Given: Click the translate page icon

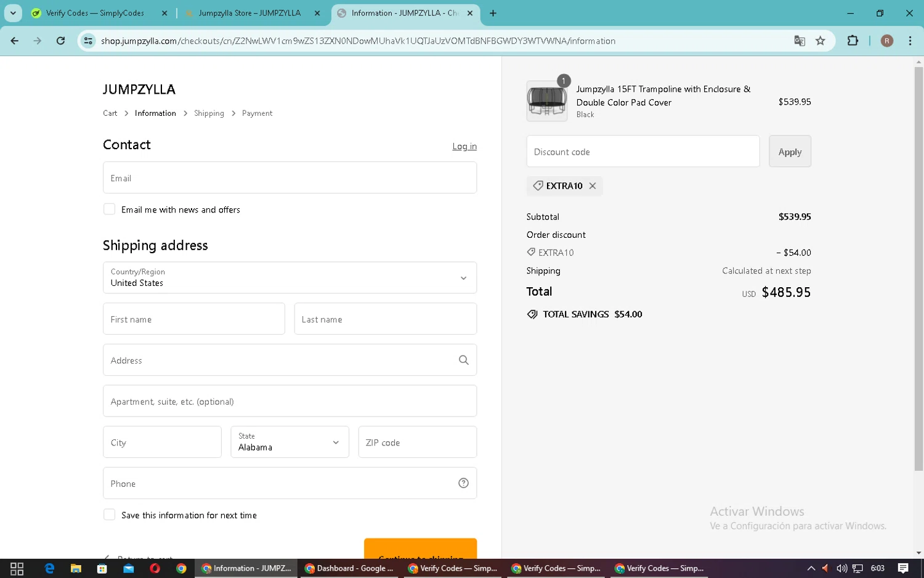Looking at the screenshot, I should [800, 41].
